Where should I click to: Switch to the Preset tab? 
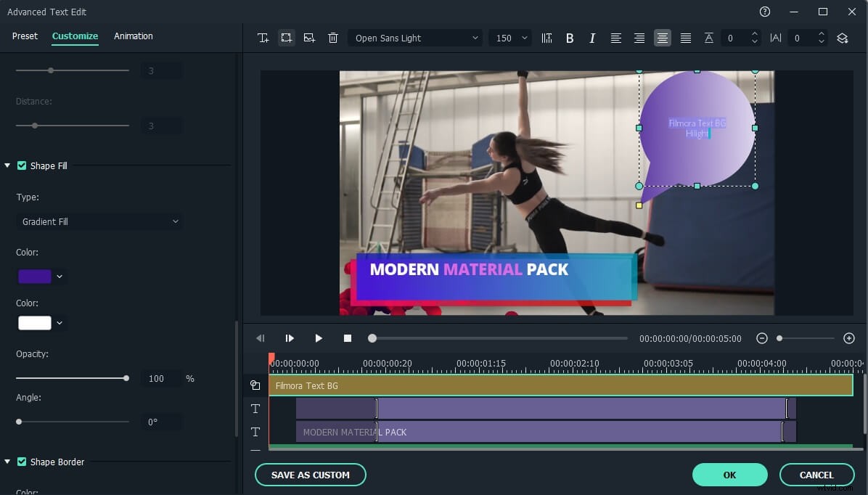[x=25, y=36]
